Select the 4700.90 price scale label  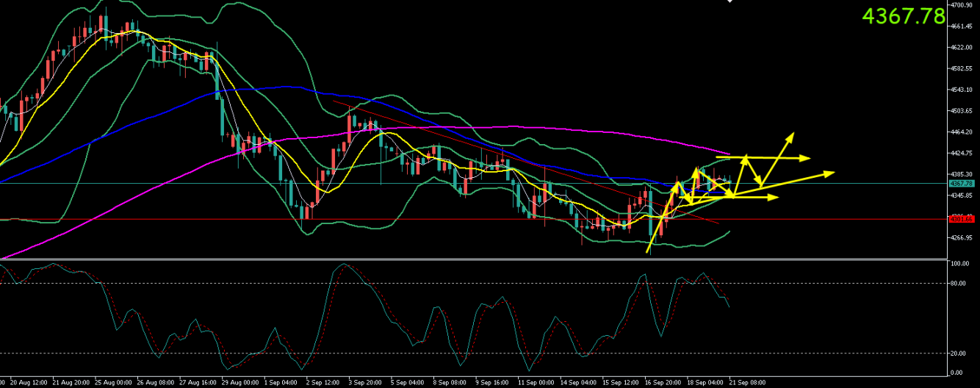pos(962,4)
